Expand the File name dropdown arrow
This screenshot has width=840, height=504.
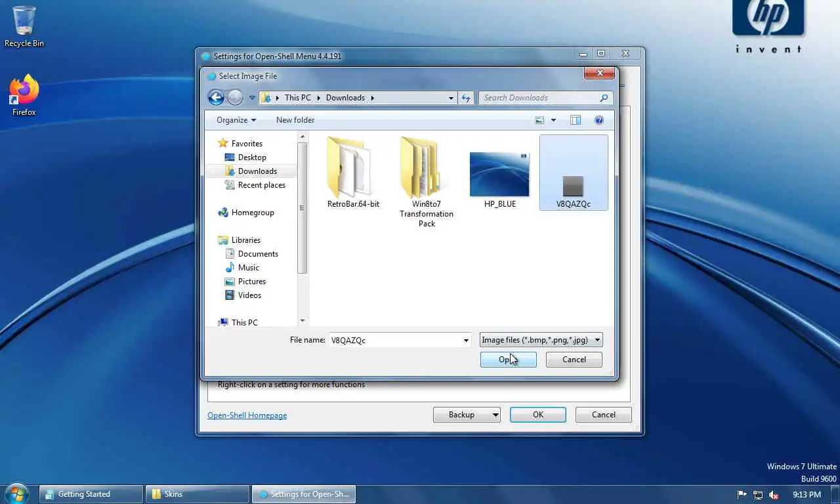point(466,340)
